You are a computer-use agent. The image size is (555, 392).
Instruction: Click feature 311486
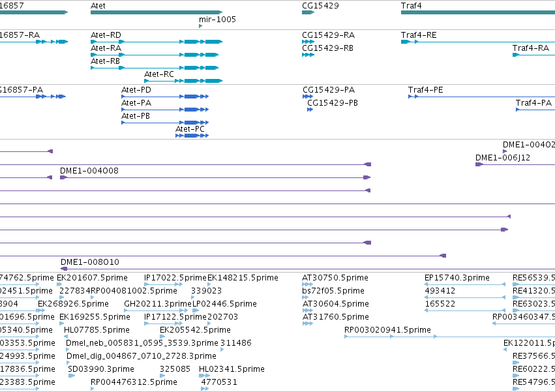[222, 350]
